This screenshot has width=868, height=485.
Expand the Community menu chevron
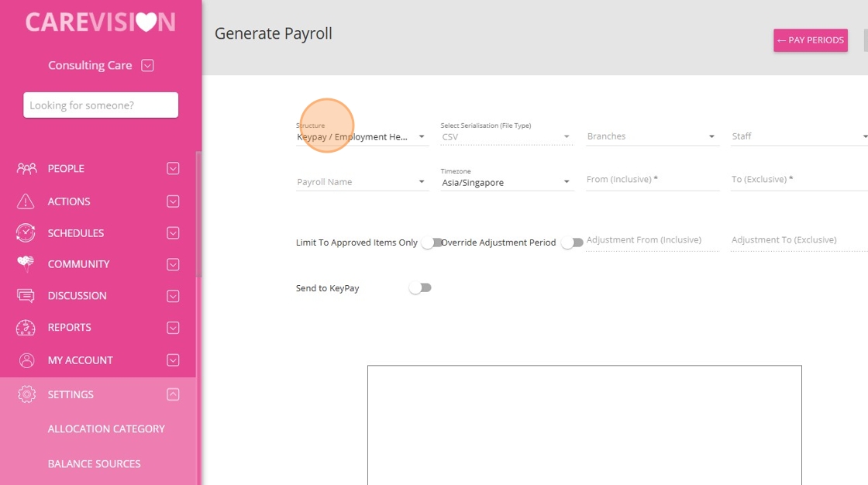pos(173,265)
